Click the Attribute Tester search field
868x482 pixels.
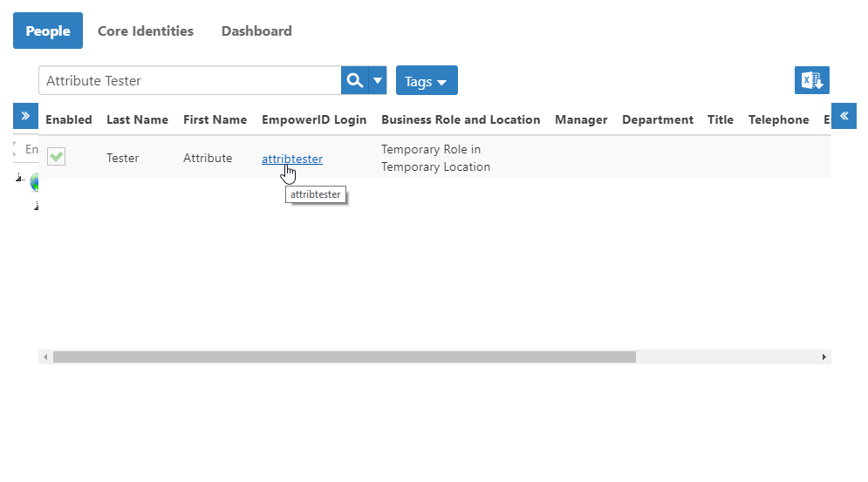(189, 80)
